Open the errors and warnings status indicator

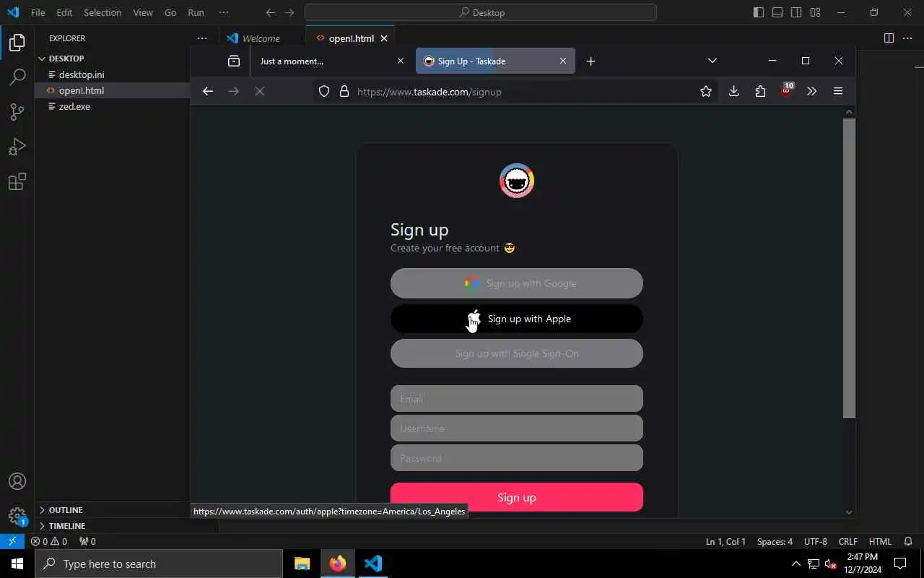[49, 541]
